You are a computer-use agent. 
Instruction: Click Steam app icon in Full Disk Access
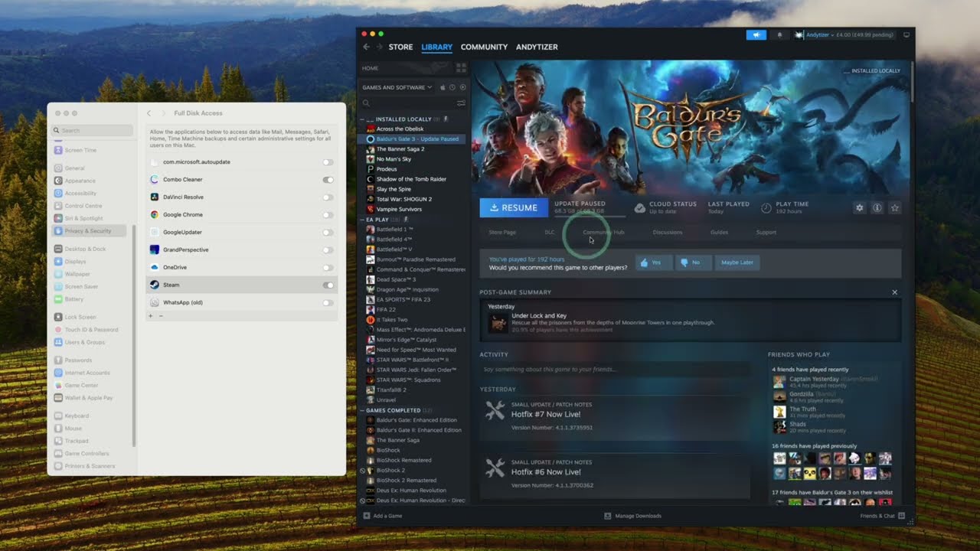[155, 285]
